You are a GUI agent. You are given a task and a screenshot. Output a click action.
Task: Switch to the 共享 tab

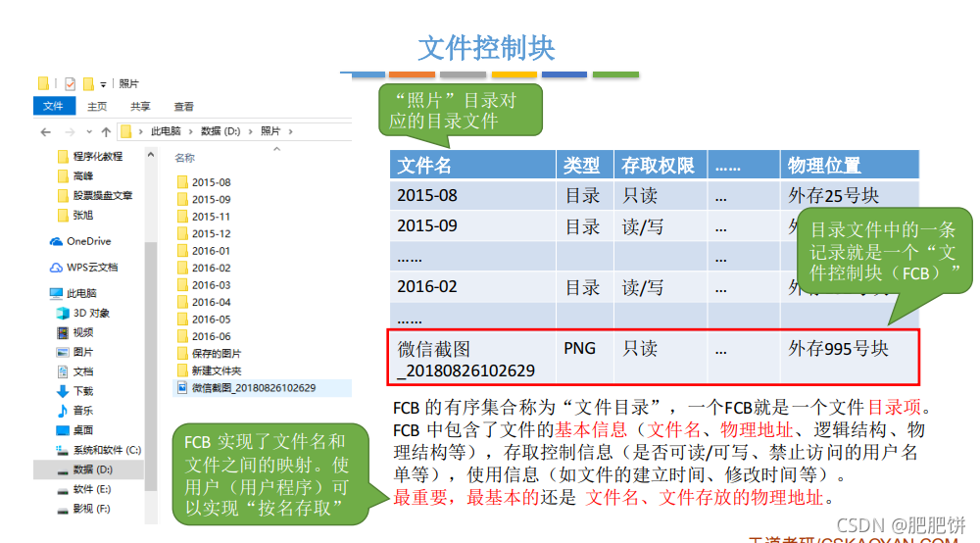[x=140, y=106]
